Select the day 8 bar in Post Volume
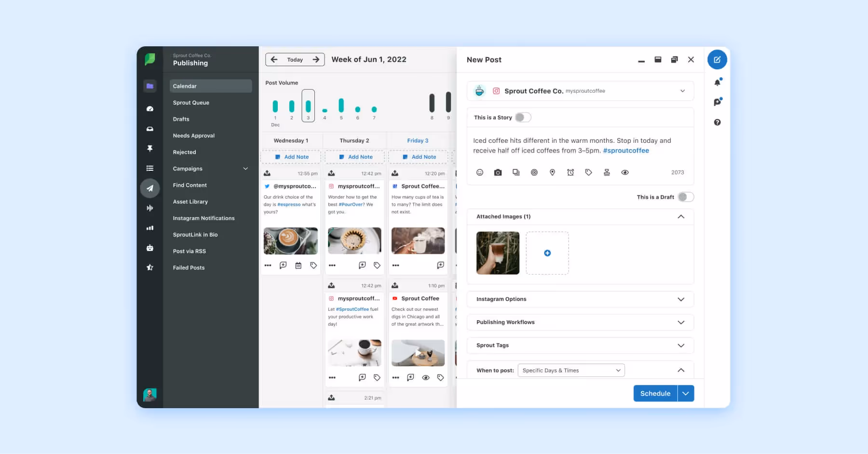868x454 pixels. [432, 103]
